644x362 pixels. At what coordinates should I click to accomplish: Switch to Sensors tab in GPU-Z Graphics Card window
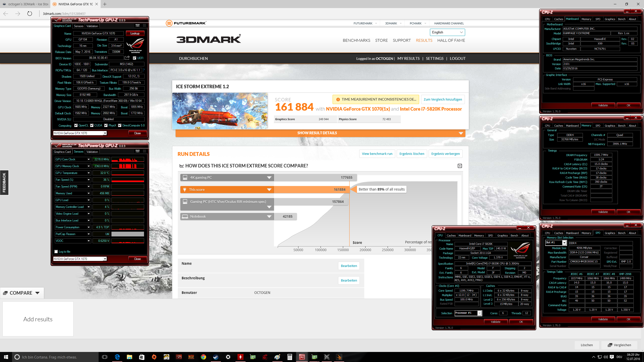click(x=79, y=26)
